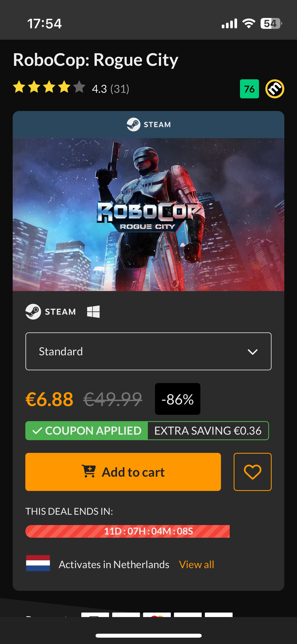The width and height of the screenshot is (297, 644).
Task: Tap the 4.3 (31) reviews count
Action: coord(111,89)
